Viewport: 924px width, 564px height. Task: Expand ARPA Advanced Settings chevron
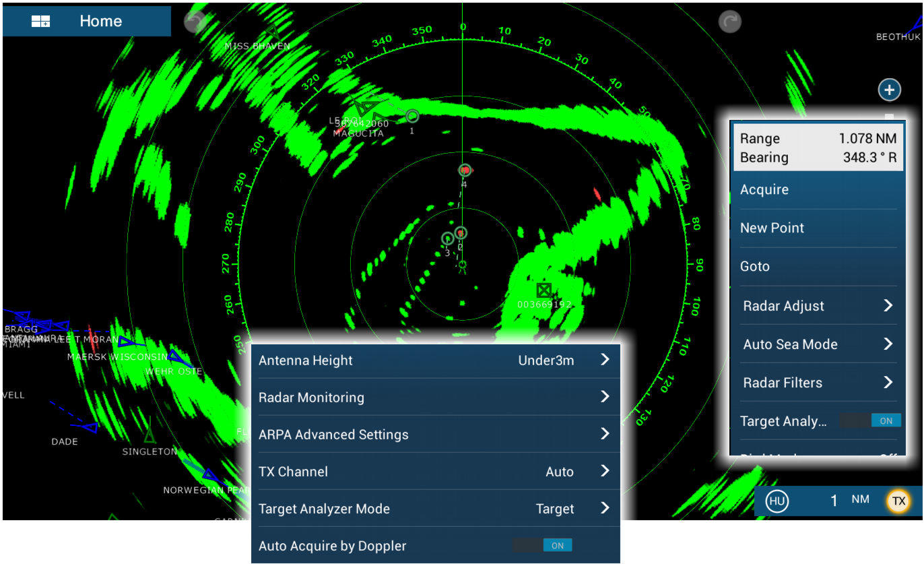coord(605,434)
